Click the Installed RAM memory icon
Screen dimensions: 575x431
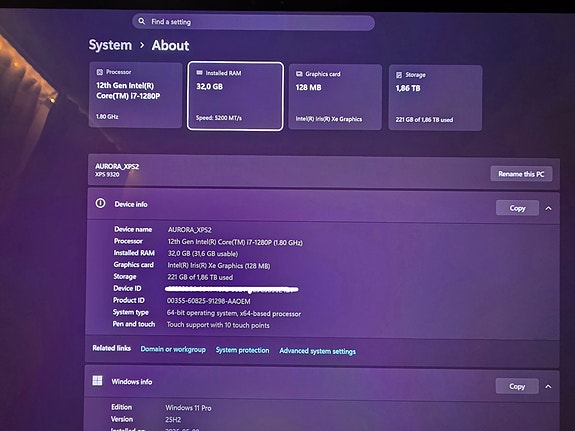[199, 73]
